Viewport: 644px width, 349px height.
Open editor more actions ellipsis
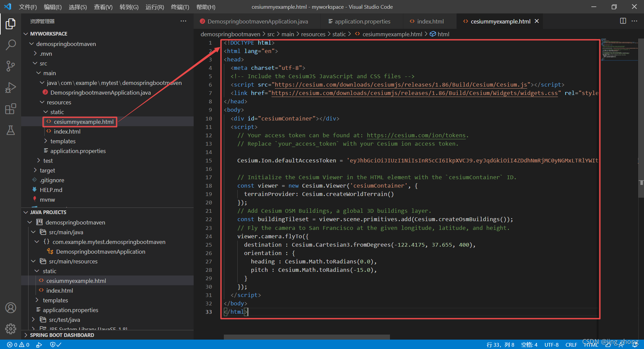click(634, 21)
